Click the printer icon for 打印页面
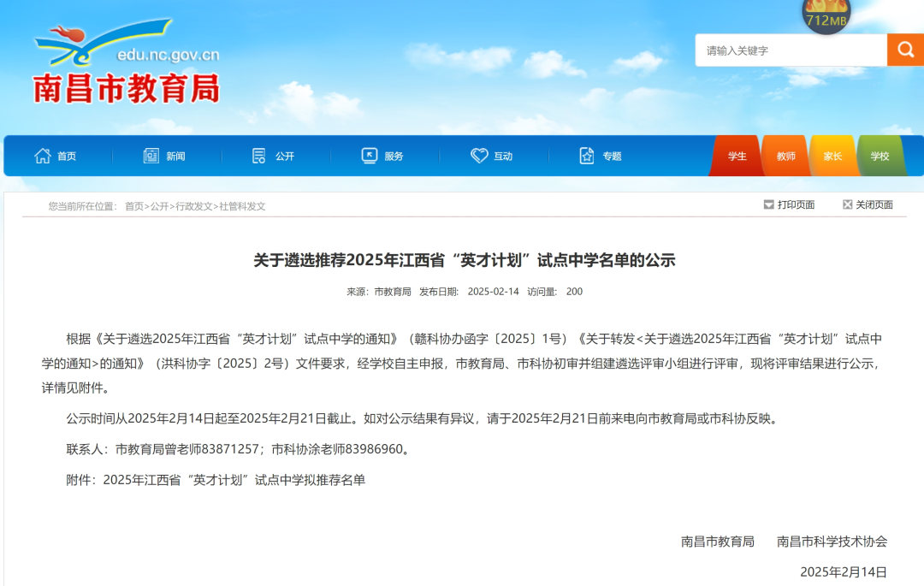Viewport: 924px width, 586px height. point(768,204)
